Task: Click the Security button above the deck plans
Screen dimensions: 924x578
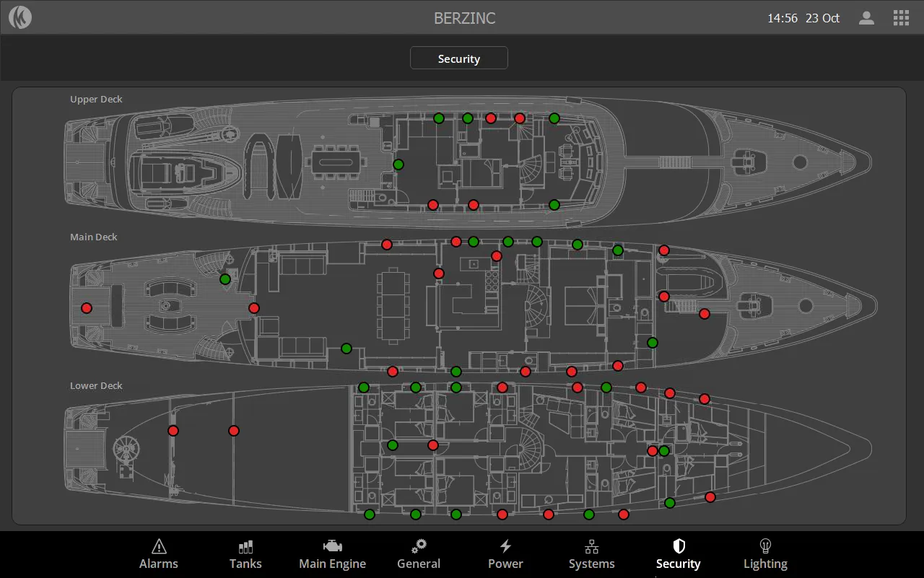Action: tap(459, 58)
